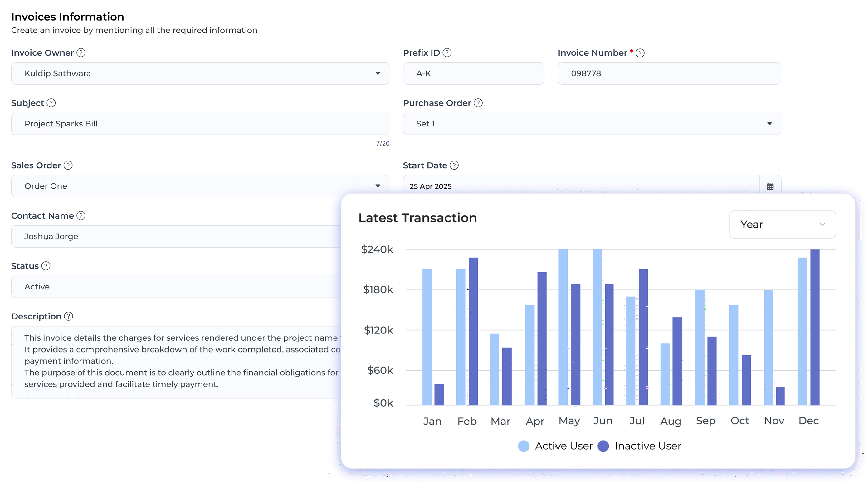Change the chart period using the Year dropdown
This screenshot has height=484, width=868.
783,224
